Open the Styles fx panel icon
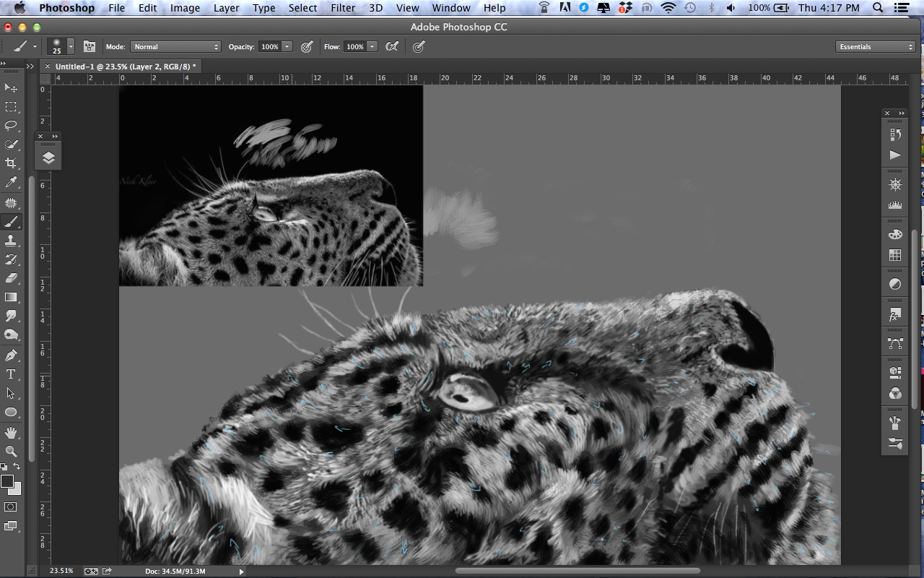Screen dimensions: 924x578 tap(895, 314)
